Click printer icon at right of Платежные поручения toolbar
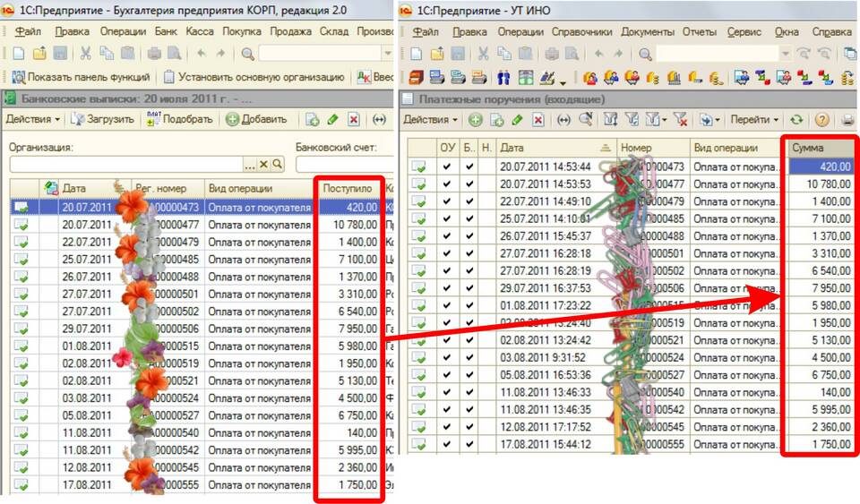860x504 pixels. click(848, 120)
